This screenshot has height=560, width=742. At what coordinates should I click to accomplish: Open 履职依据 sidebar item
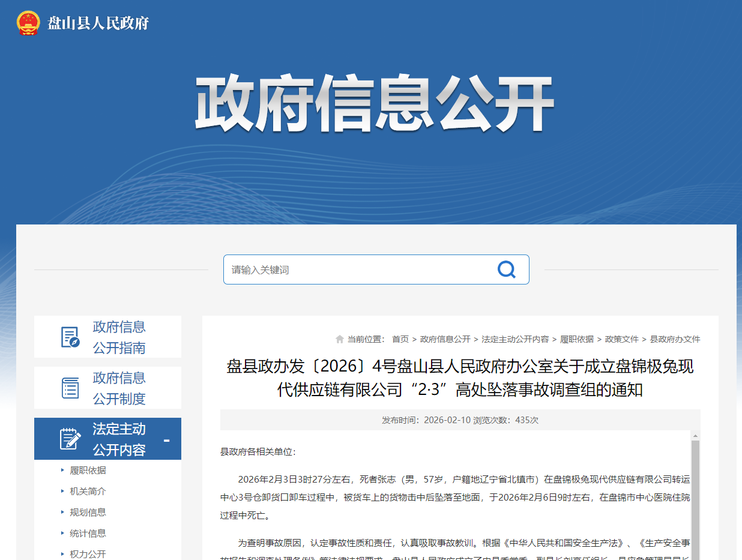click(x=88, y=470)
